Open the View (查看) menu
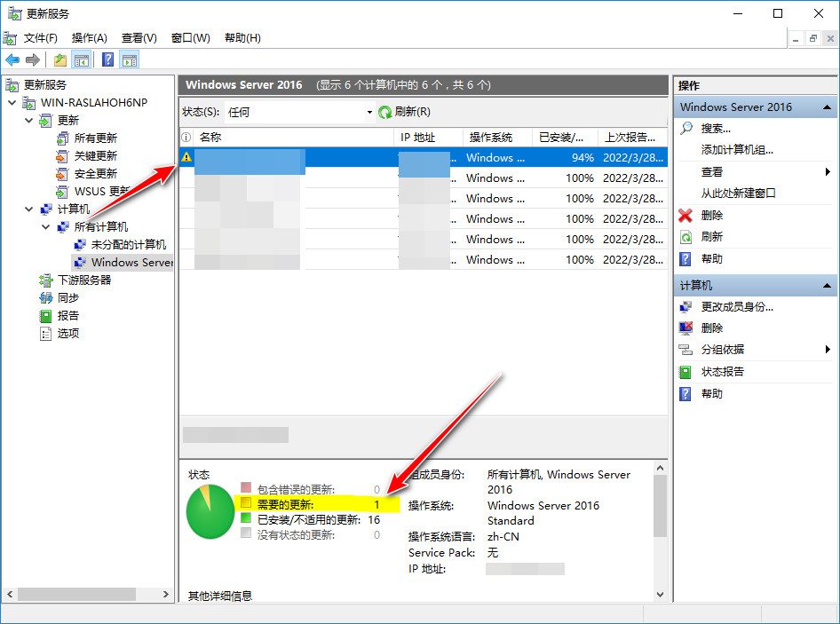 tap(139, 38)
